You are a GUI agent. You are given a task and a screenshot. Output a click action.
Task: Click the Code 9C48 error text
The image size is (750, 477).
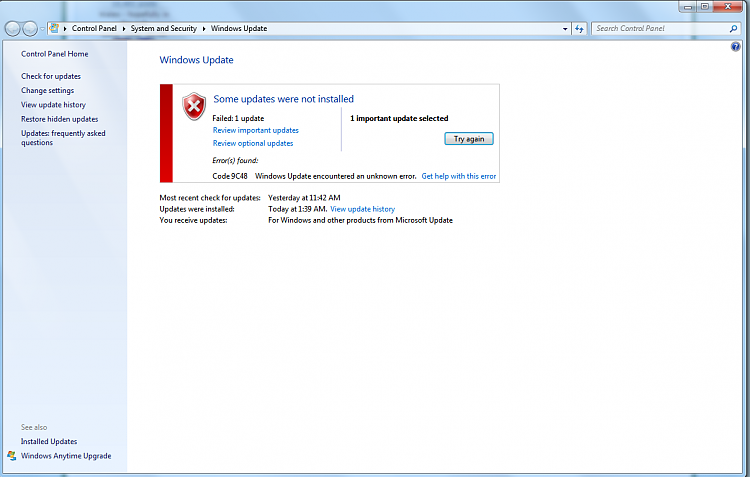point(230,176)
